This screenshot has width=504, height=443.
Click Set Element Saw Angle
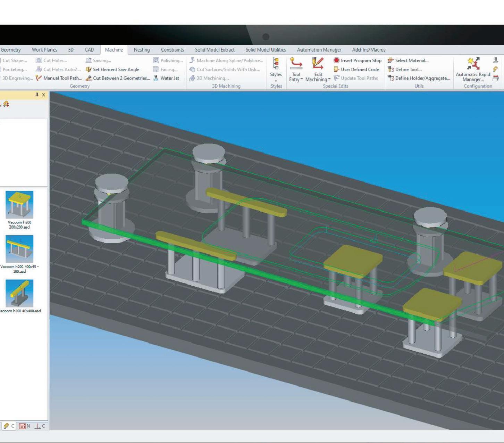pos(112,69)
